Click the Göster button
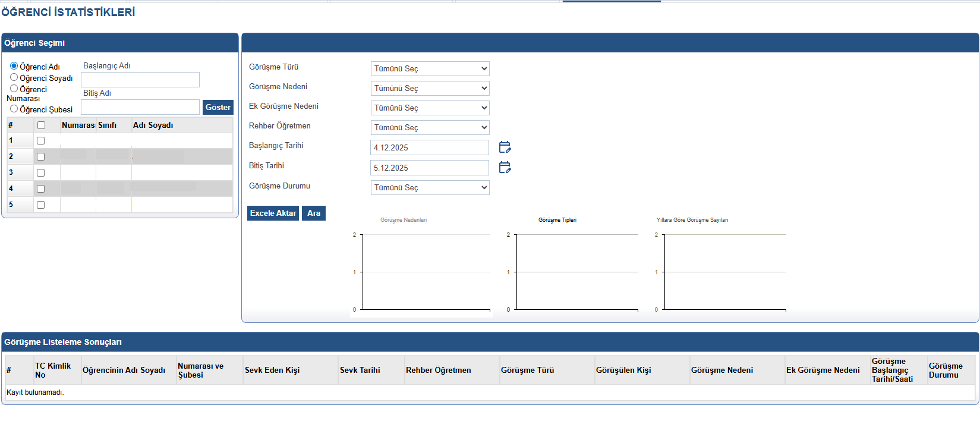 tap(218, 107)
